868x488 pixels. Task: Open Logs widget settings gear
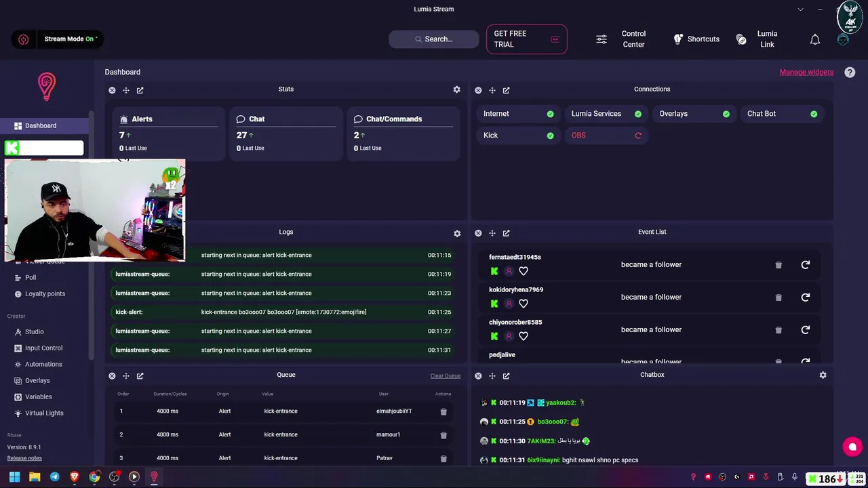pos(457,233)
